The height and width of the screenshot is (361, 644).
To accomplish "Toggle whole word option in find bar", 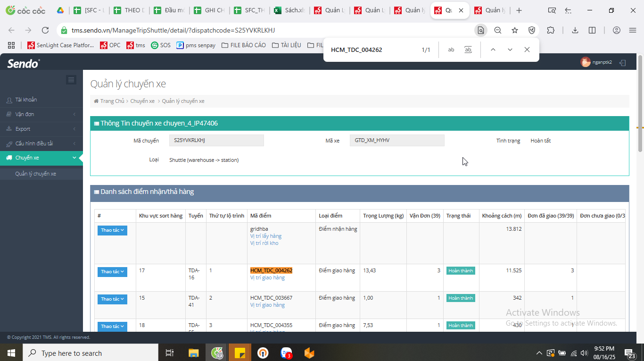I will click(x=468, y=50).
